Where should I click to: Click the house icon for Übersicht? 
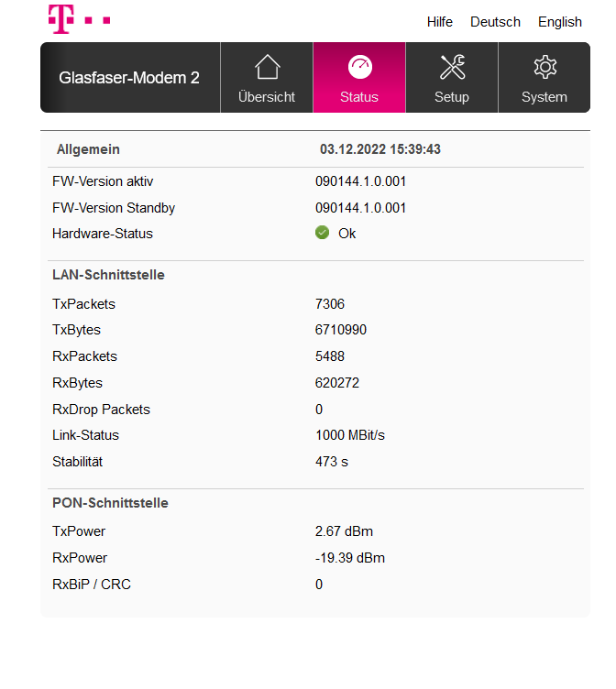click(x=268, y=67)
